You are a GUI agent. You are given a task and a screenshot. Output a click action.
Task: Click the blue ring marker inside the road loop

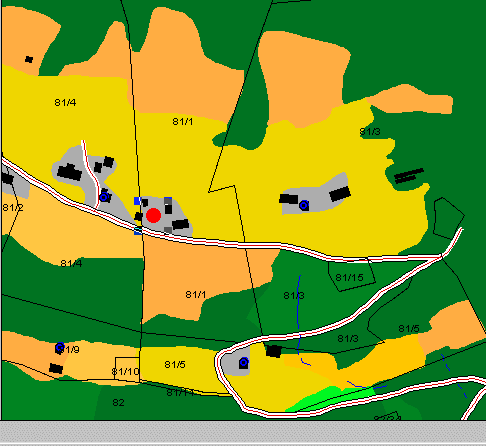pos(244,362)
